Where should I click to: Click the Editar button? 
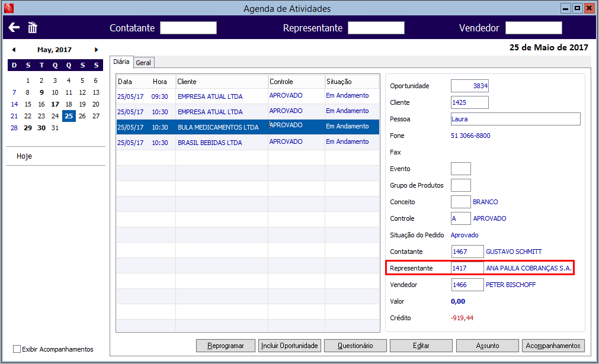pos(421,346)
